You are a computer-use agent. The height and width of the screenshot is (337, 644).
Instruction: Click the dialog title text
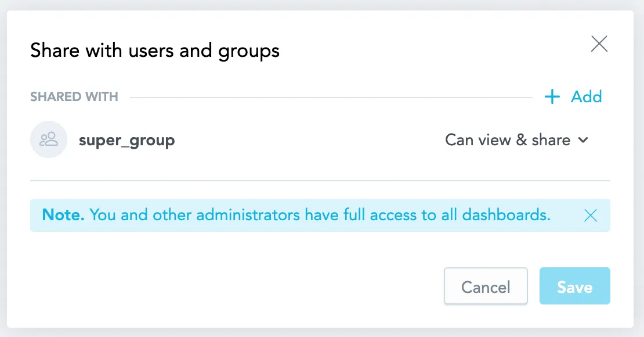tap(154, 51)
